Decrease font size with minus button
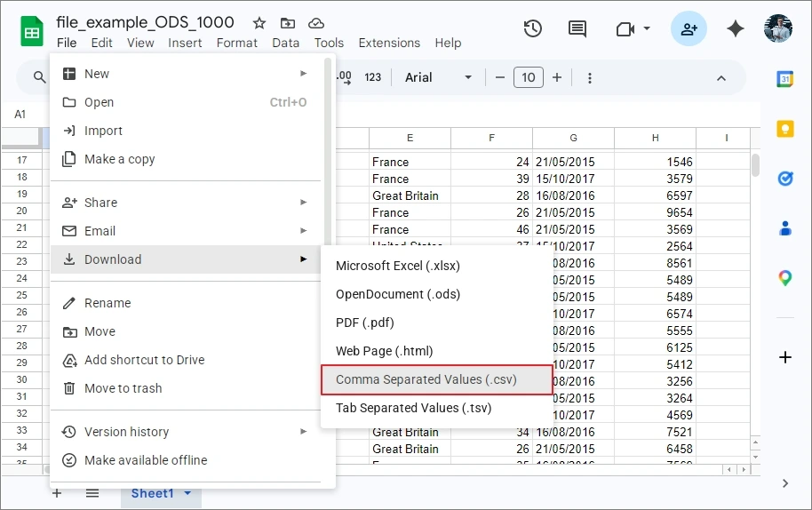The image size is (812, 510). 500,77
